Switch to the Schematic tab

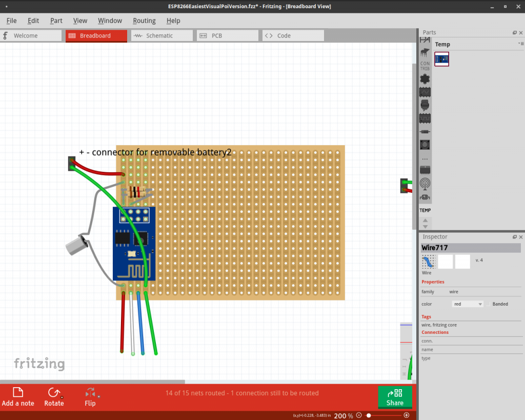(x=161, y=35)
